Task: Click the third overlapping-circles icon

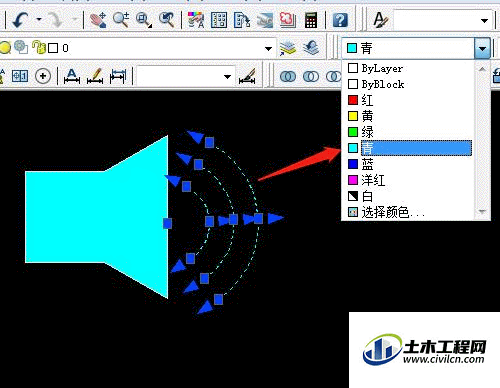Action: (x=333, y=76)
